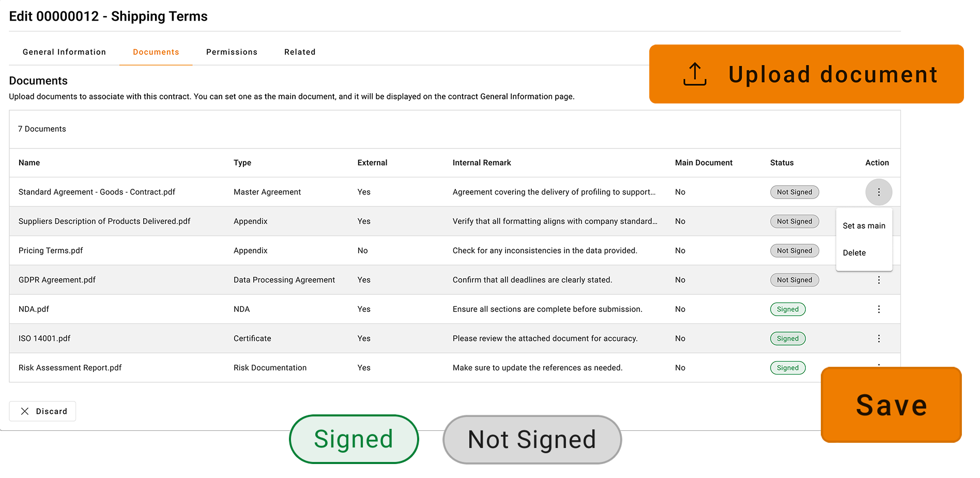Go to the Related tab
The image size is (980, 478).
(x=300, y=52)
